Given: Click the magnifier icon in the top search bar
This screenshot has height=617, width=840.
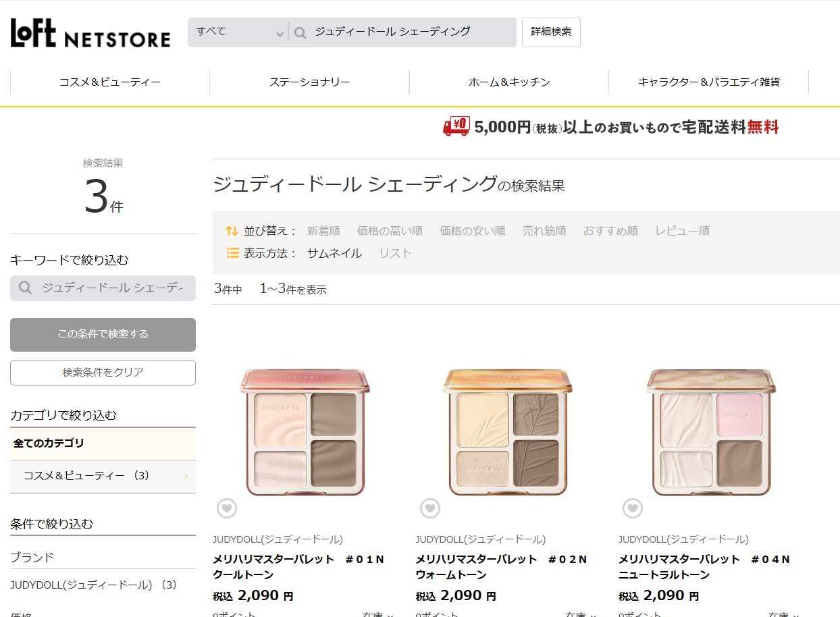Looking at the screenshot, I should click(x=300, y=32).
